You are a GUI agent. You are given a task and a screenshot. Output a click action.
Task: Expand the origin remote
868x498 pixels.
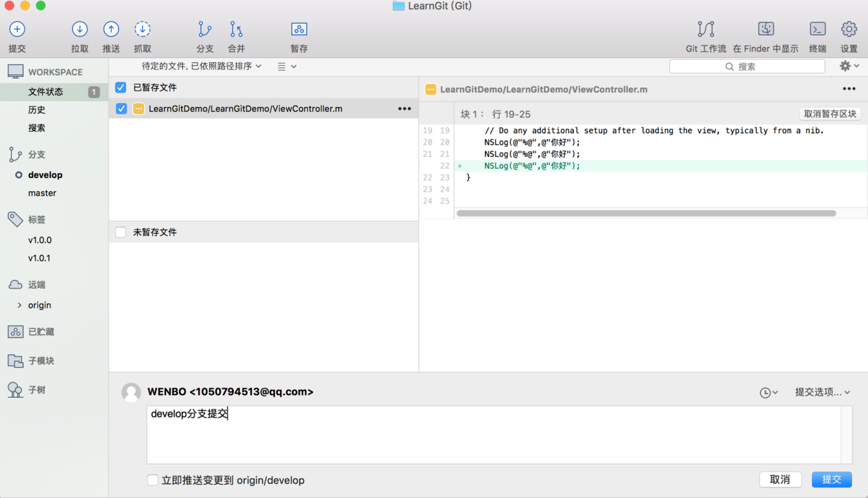coord(19,305)
